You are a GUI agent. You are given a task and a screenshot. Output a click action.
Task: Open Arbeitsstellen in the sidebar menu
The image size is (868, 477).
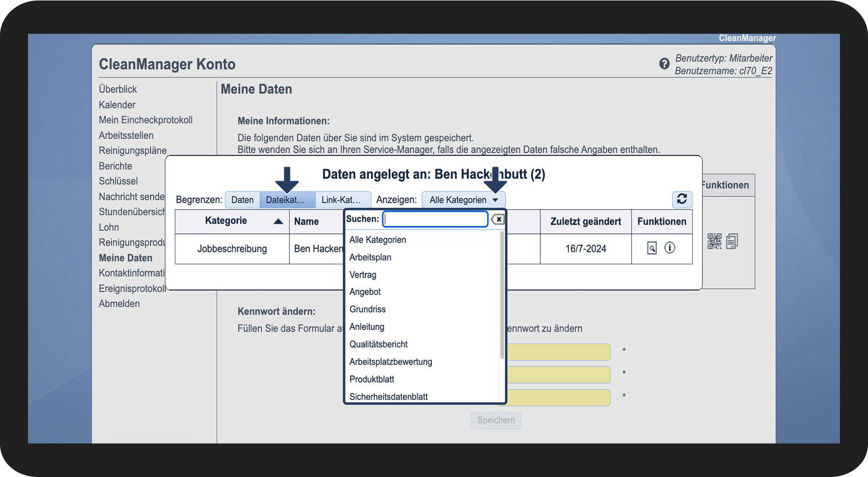coord(126,135)
